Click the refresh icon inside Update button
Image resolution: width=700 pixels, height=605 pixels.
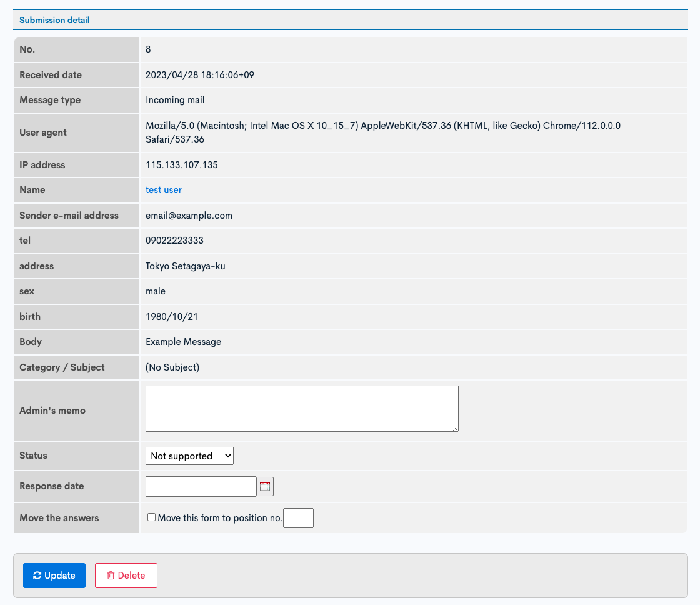pos(36,576)
